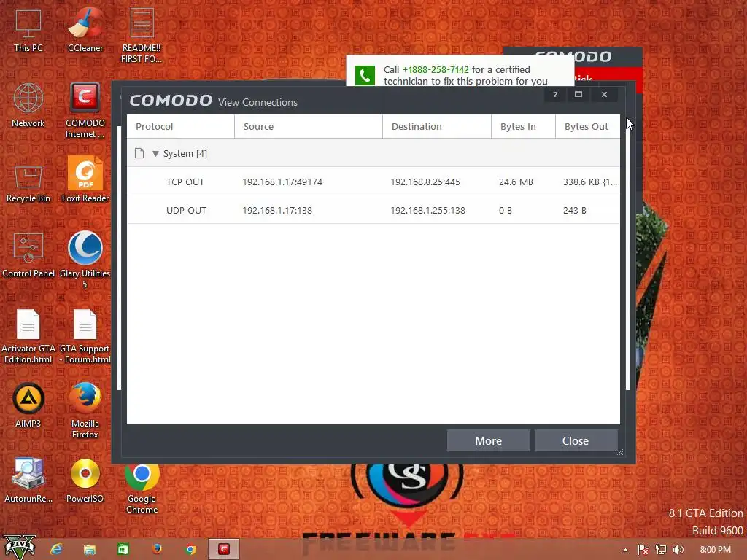The image size is (747, 560).
Task: Launch CCleaner from desktop
Action: 85,30
